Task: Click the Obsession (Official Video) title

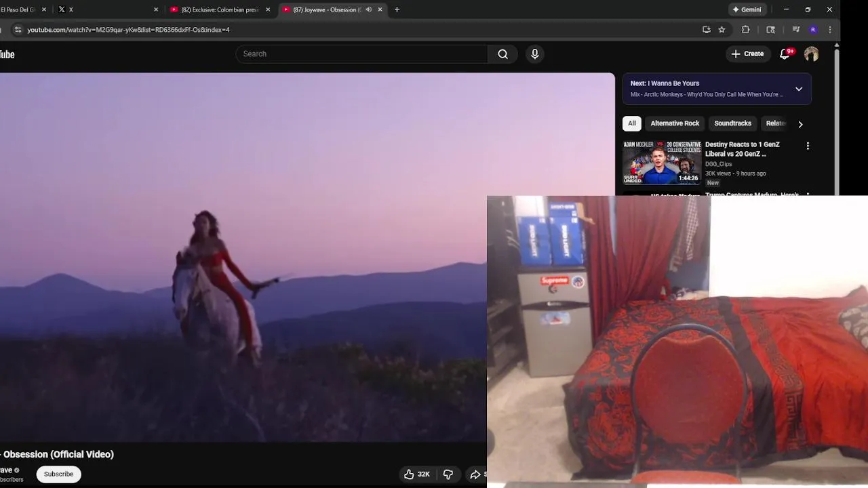Action: pyautogui.click(x=57, y=454)
